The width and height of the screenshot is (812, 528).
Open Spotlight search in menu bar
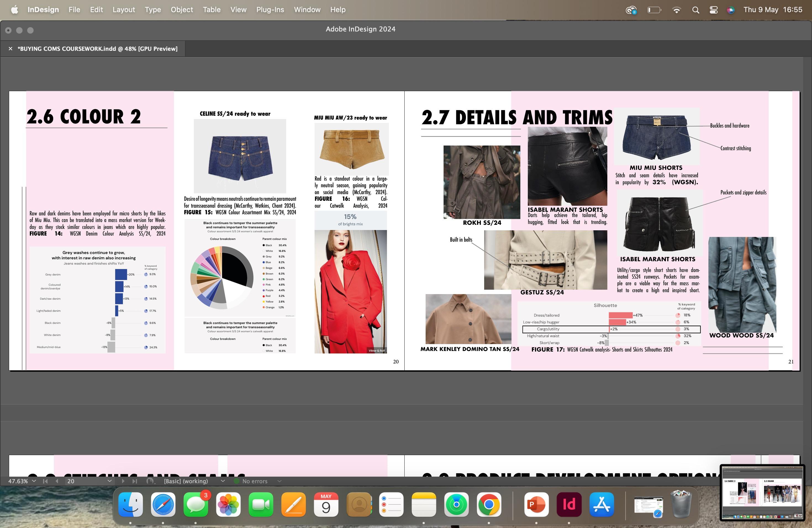pyautogui.click(x=696, y=10)
